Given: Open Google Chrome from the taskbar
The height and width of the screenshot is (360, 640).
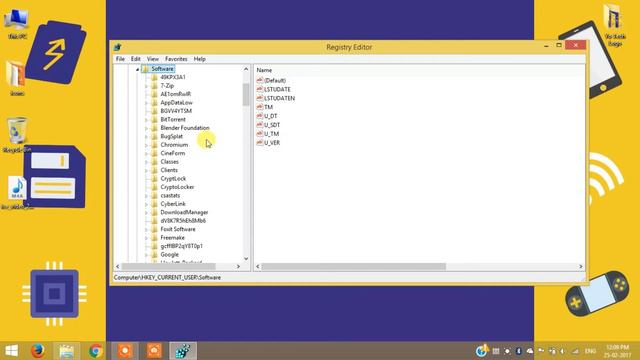Looking at the screenshot, I should click(x=96, y=351).
